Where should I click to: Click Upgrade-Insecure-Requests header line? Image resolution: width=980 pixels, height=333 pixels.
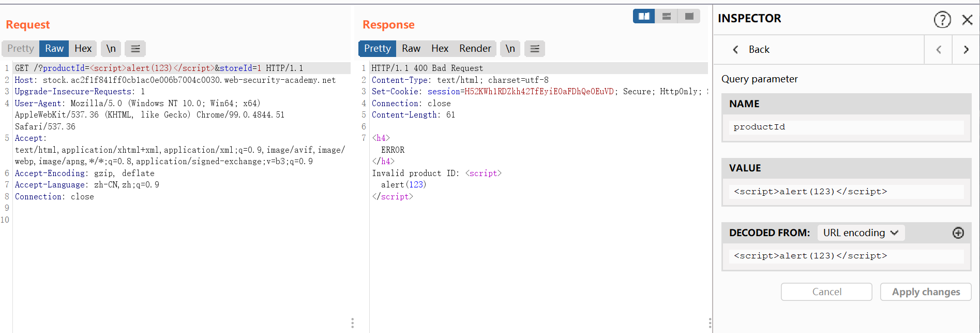pos(80,92)
